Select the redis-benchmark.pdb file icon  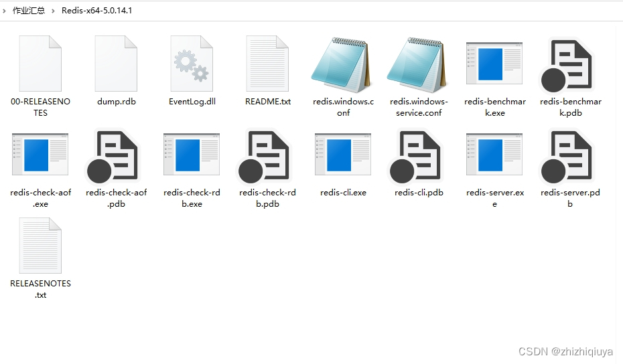click(x=567, y=65)
